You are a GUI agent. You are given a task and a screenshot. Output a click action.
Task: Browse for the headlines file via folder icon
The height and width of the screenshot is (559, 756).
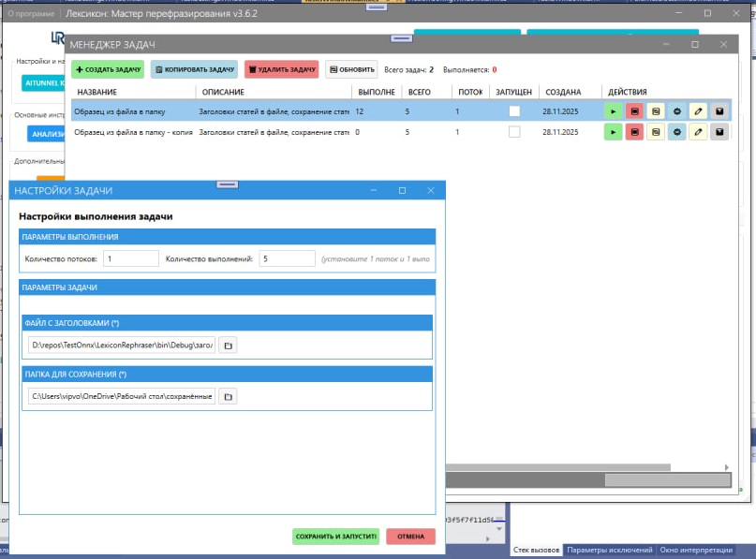[x=227, y=346]
